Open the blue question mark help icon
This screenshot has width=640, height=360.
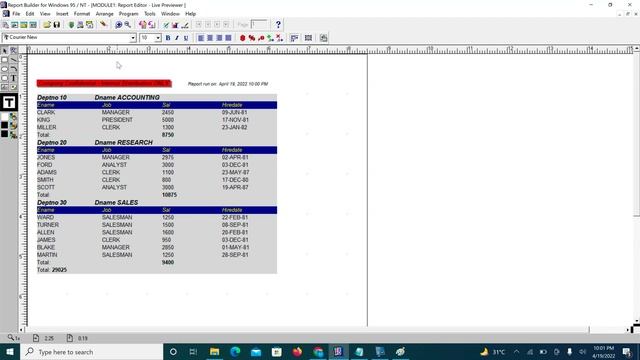pos(278,25)
